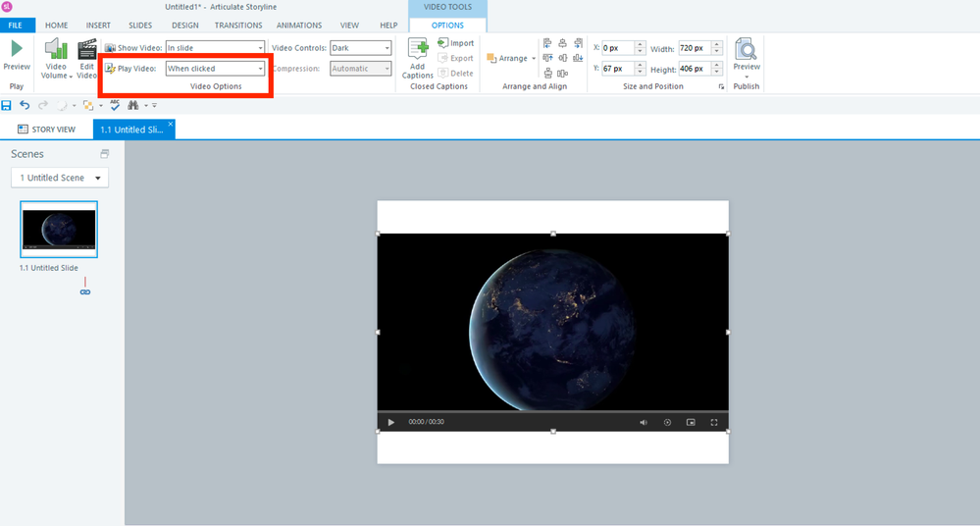Open Edit Video clapperboard tool

(87, 51)
